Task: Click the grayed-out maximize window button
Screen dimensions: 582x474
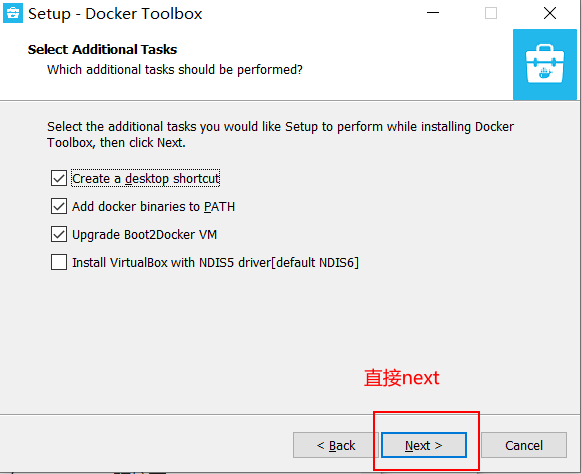Action: pos(491,13)
